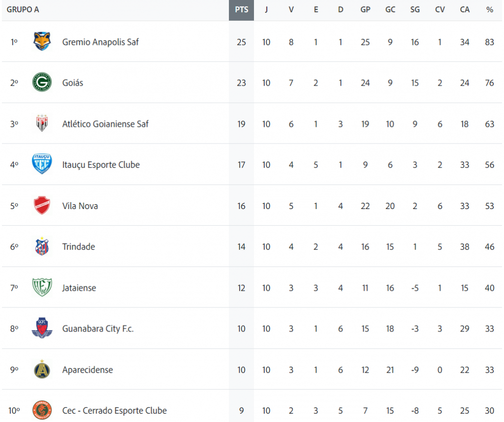This screenshot has height=422, width=504.
Task: Sort table by the PTS column header
Action: [241, 10]
